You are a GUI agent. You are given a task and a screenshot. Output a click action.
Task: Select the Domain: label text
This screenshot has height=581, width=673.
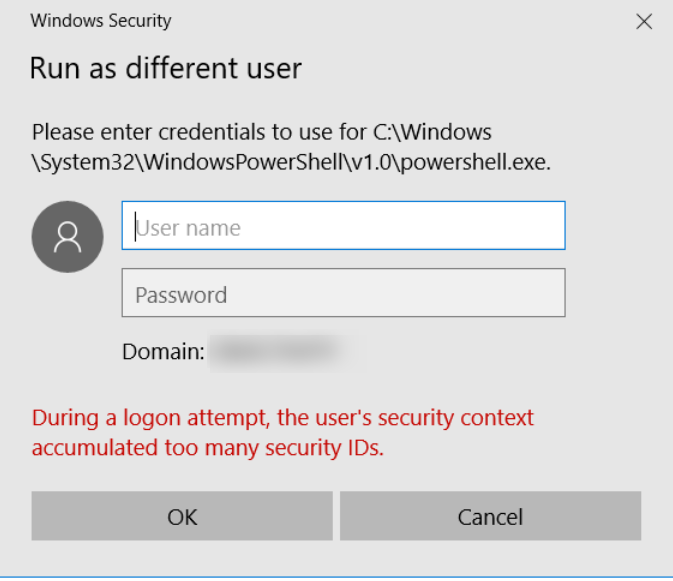(163, 351)
